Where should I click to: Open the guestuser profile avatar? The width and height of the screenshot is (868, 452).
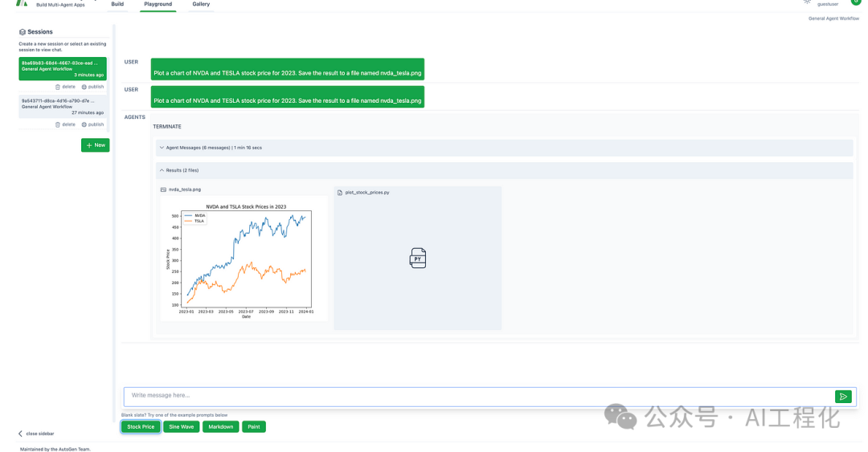(856, 2)
